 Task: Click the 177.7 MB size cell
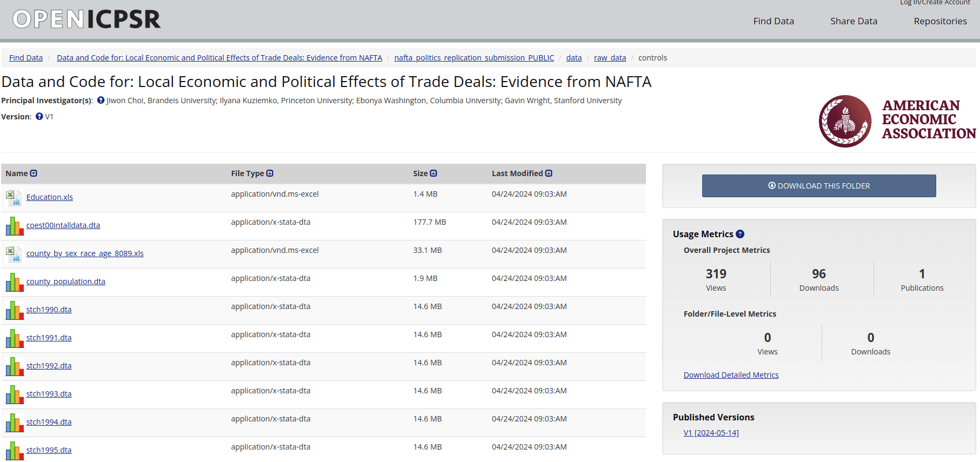point(430,222)
